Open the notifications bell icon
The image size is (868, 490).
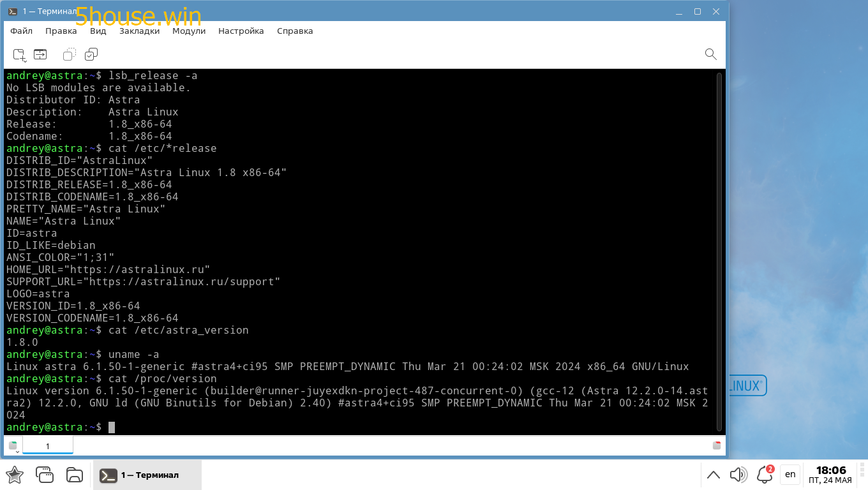pyautogui.click(x=765, y=474)
